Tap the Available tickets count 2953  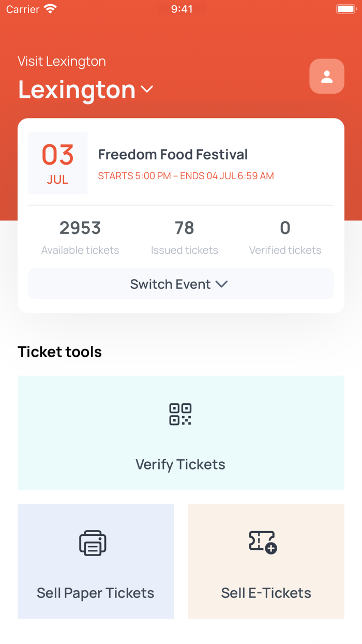80,228
